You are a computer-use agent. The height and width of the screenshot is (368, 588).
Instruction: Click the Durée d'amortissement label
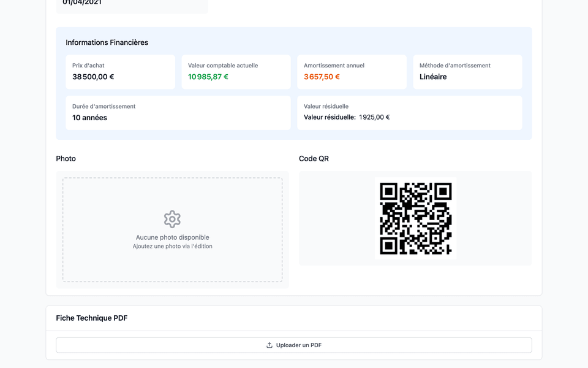tap(104, 106)
